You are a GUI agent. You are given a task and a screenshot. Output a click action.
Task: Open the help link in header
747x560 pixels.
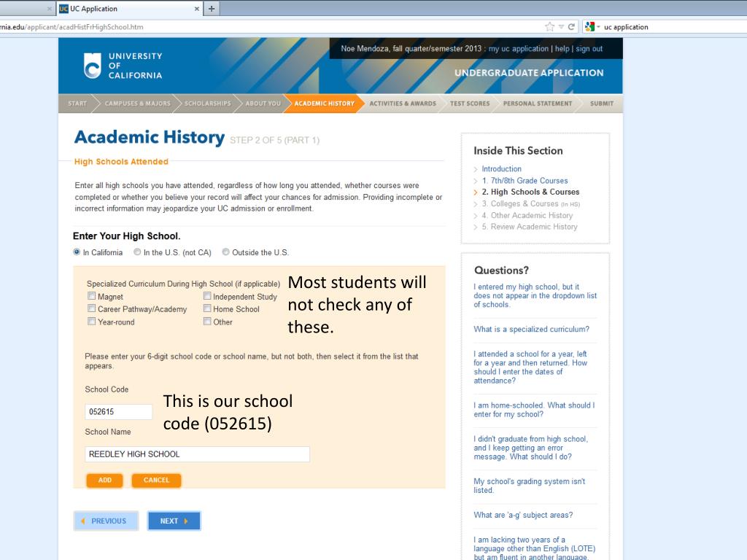[x=562, y=49]
